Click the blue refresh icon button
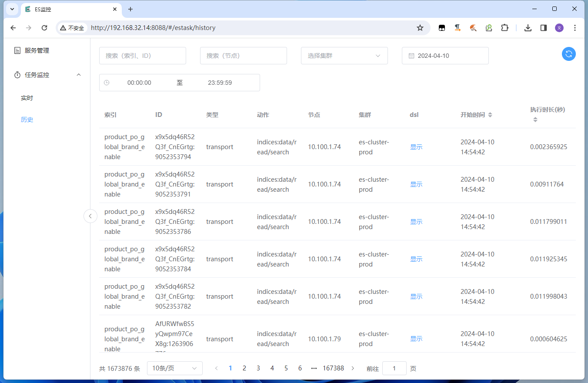 [569, 54]
